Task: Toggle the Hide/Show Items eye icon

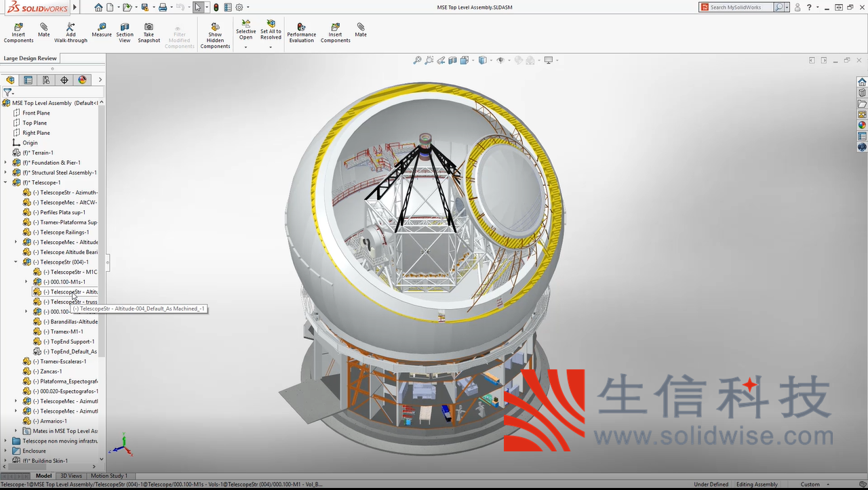Action: coord(500,60)
